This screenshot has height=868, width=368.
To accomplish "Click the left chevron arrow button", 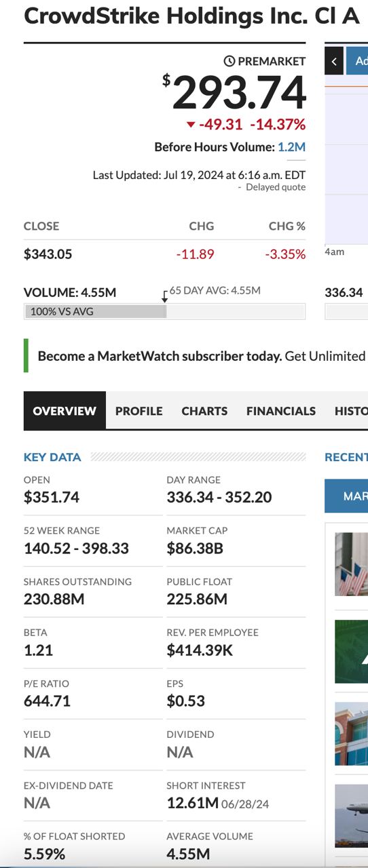I will pos(333,61).
